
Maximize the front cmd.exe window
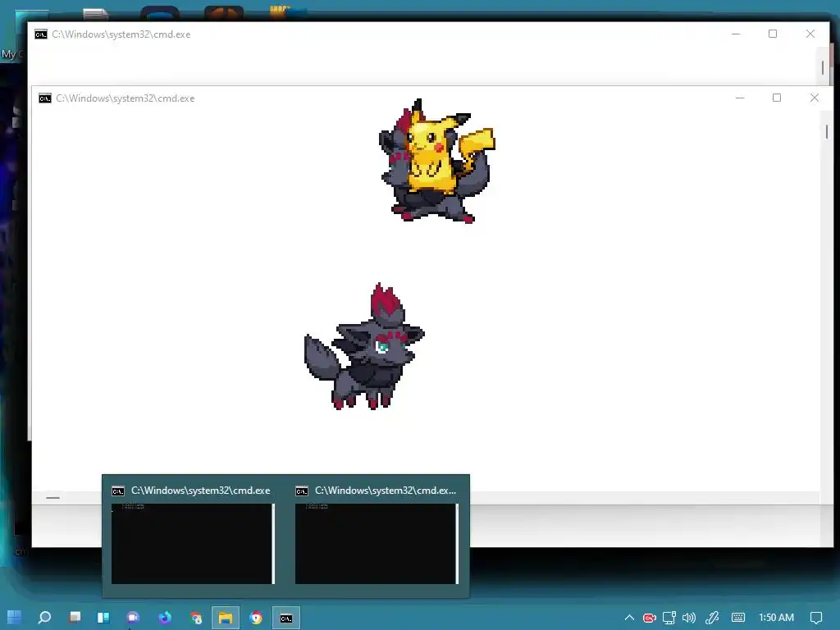(777, 98)
